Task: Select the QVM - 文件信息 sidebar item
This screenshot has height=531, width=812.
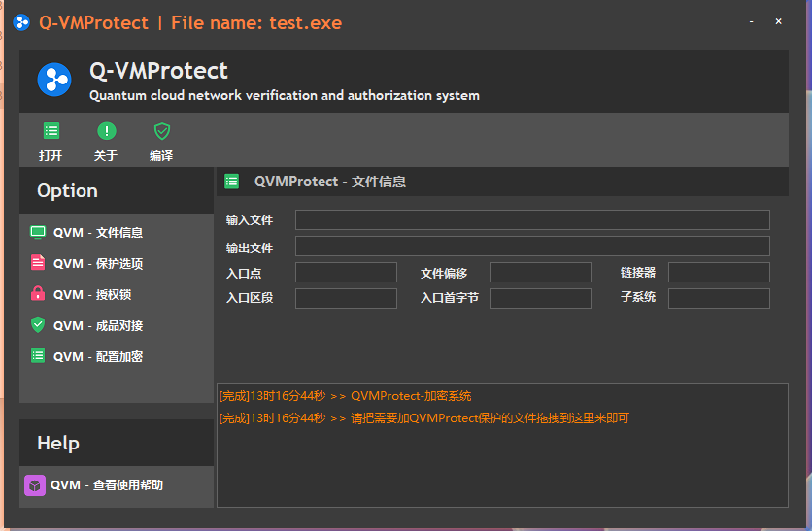Action: click(97, 233)
